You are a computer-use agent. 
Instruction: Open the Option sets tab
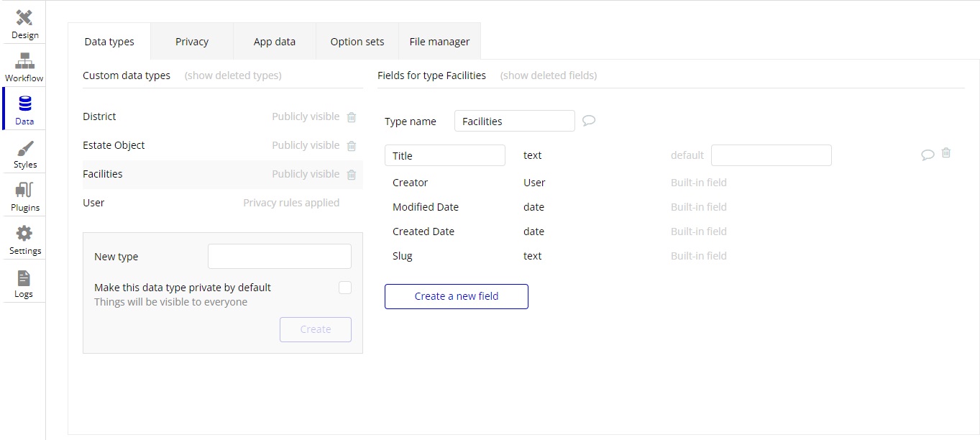point(357,42)
